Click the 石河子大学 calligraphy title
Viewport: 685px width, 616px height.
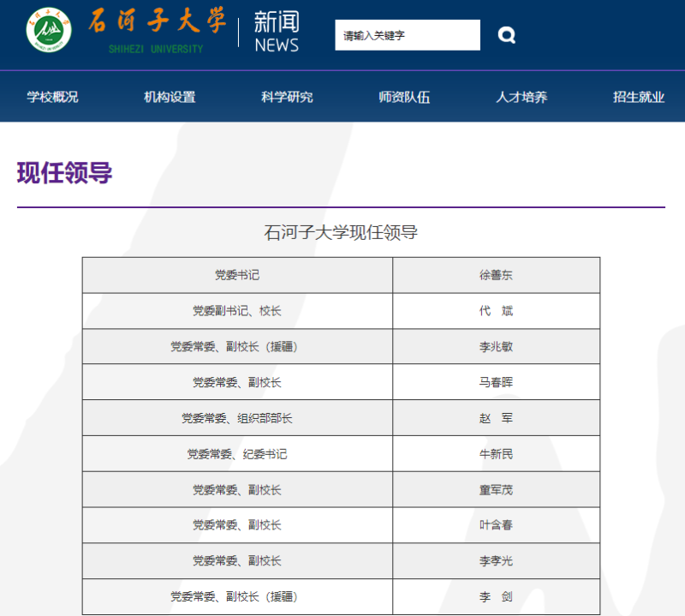click(x=157, y=21)
